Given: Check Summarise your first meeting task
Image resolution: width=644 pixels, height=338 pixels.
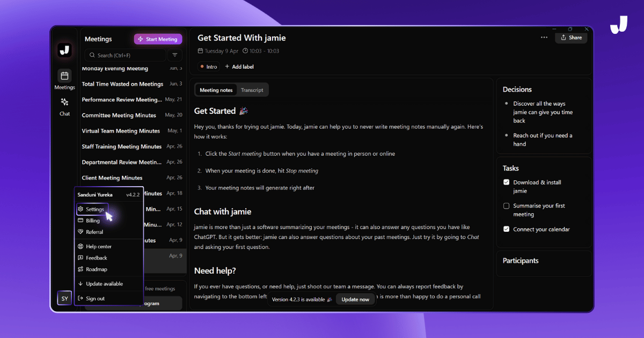Looking at the screenshot, I should pyautogui.click(x=506, y=206).
